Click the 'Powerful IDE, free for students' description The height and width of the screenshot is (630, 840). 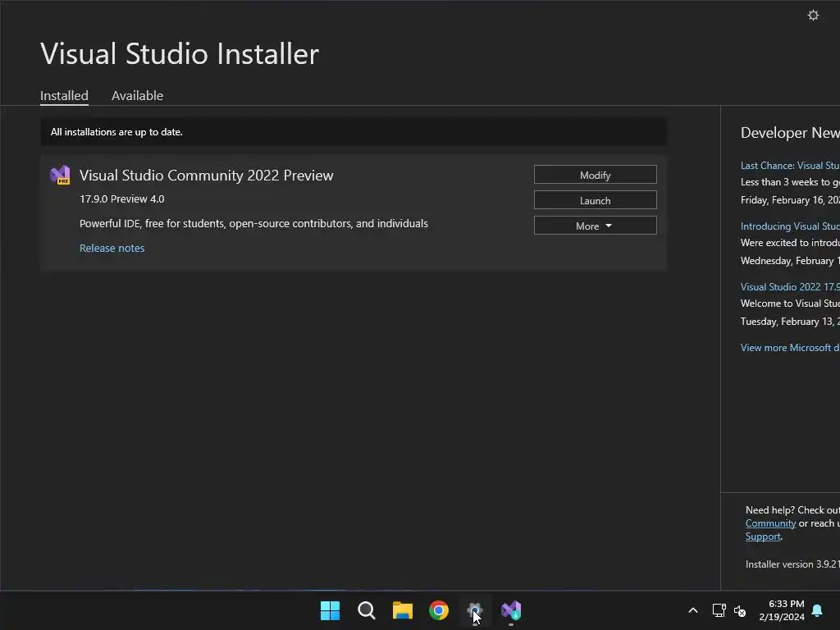(x=253, y=223)
